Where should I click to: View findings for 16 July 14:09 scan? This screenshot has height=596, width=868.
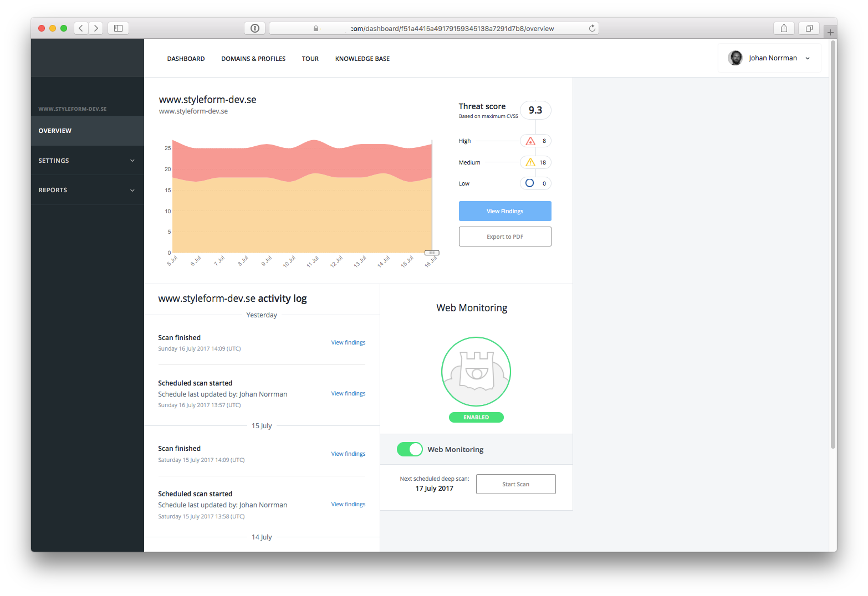(x=348, y=343)
